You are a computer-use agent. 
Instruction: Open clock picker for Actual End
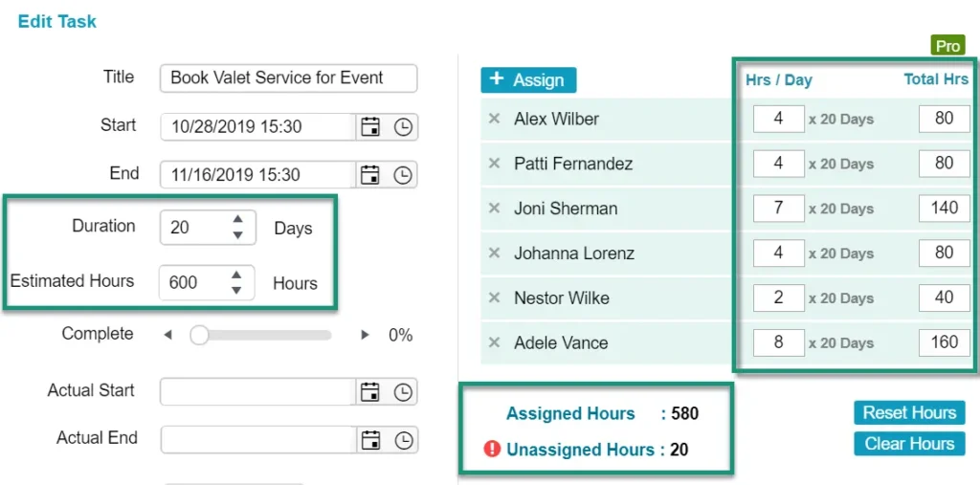tap(403, 439)
